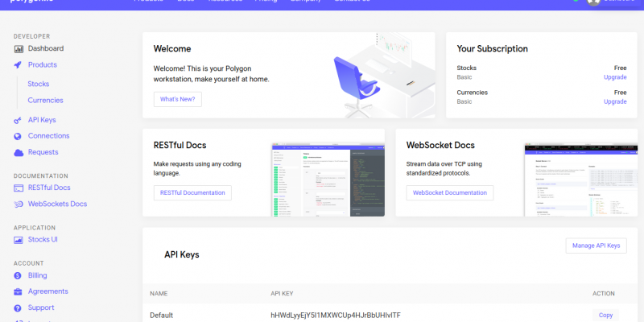Click the API KEY column header
Screen dimensions: 644x322
pyautogui.click(x=282, y=294)
